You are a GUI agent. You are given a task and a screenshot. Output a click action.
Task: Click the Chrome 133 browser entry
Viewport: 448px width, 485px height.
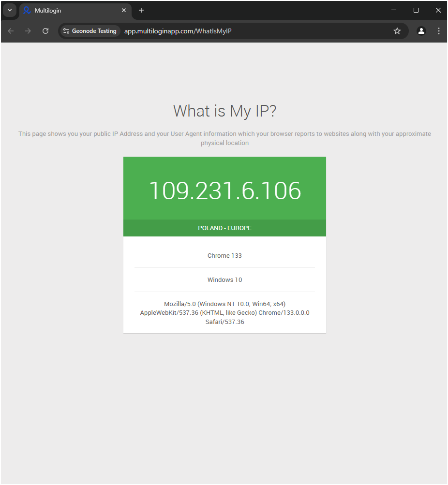pyautogui.click(x=225, y=255)
